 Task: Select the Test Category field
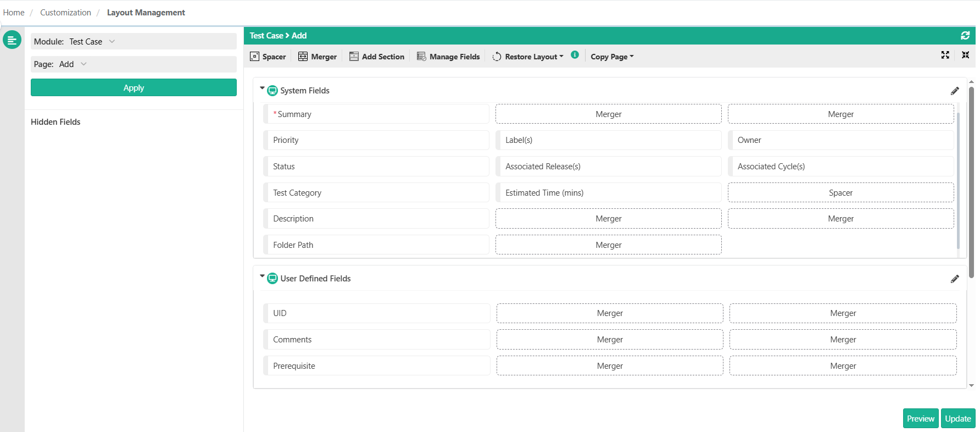click(376, 192)
